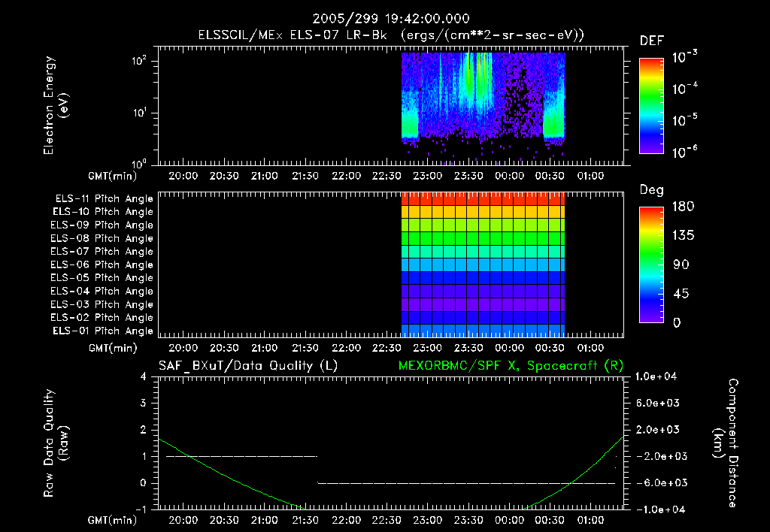Screen dimensions: 770x532
Task: Select the Raw Data Quality (Raw) axis label
Action: tap(56, 443)
